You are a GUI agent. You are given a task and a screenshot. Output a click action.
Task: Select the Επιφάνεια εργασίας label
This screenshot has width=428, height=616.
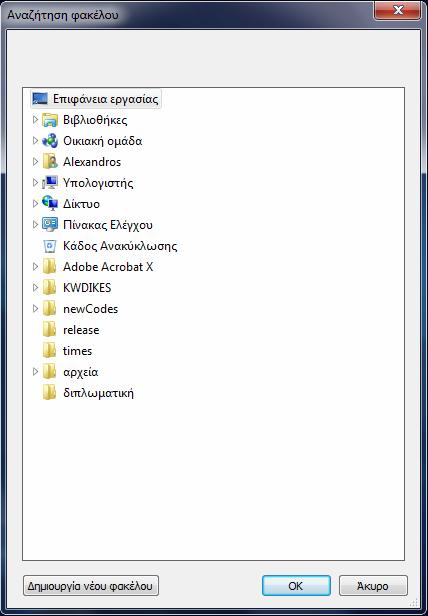click(x=106, y=99)
